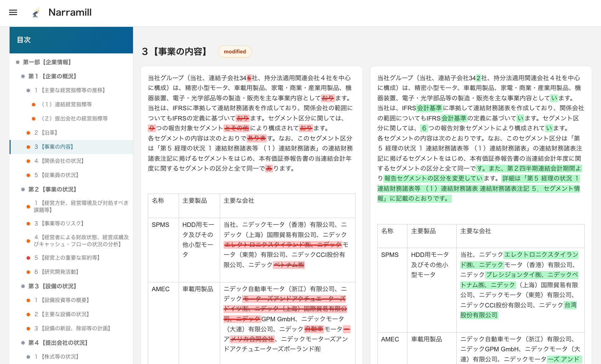The height and width of the screenshot is (364, 601).
Task: Open 6【研究開発活動】
Action: [x=57, y=272]
